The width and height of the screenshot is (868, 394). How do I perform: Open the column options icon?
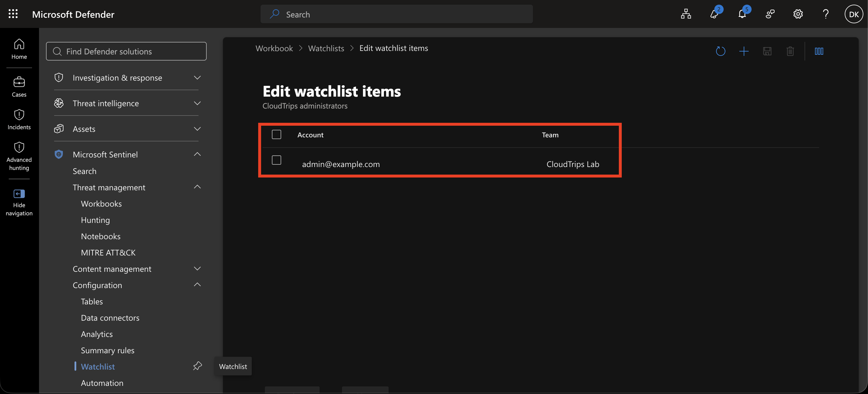click(x=819, y=51)
